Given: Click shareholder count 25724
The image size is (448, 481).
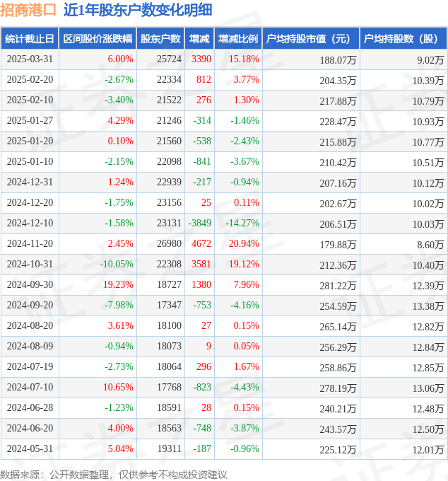Looking at the screenshot, I should point(169,59).
